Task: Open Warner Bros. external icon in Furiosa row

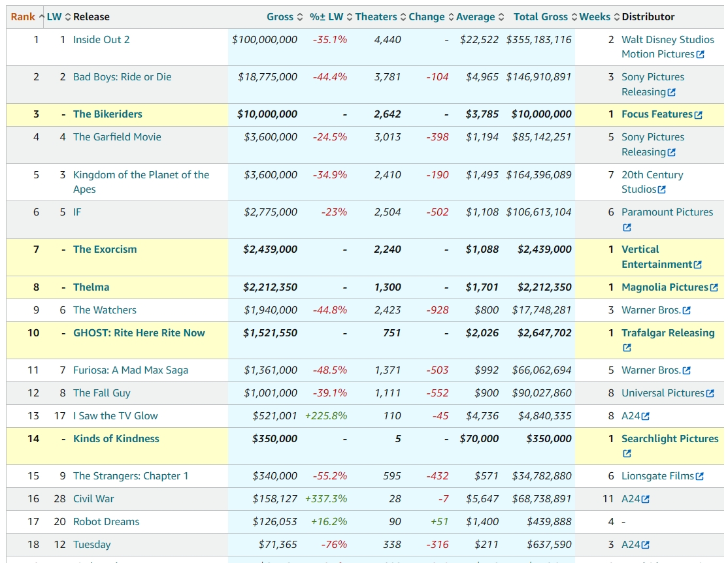Action: 687,370
